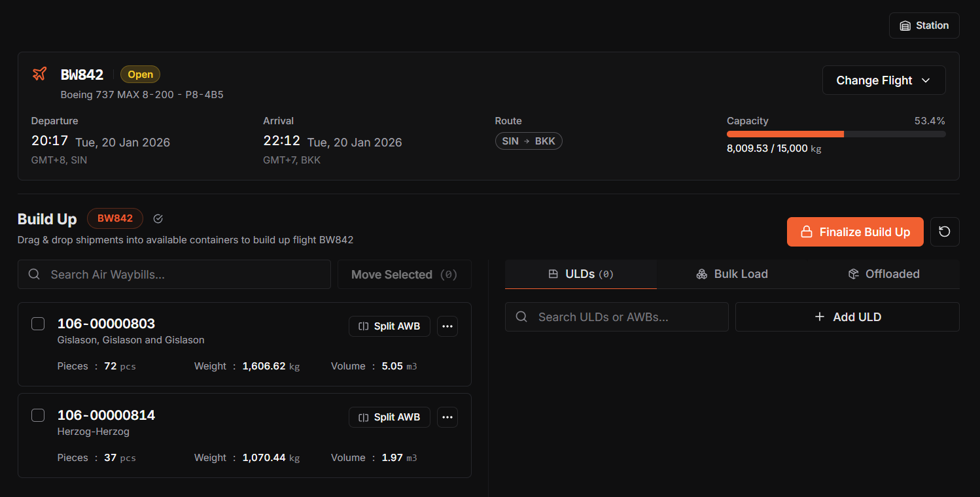980x497 pixels.
Task: Click the Station building icon
Action: click(905, 25)
